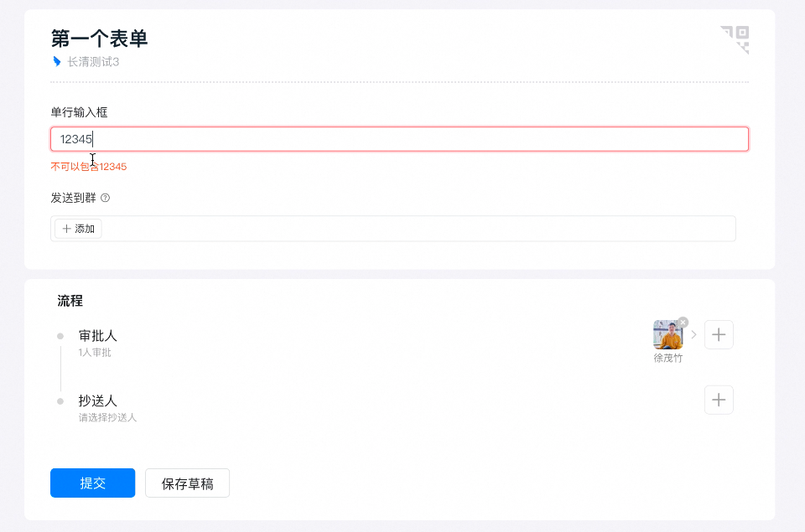The width and height of the screenshot is (805, 532).
Task: Select the 徐茂竹 approver avatar
Action: click(x=667, y=335)
